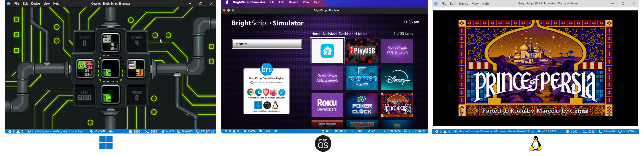Screen dimensions: 644x156
Task: Open File menu in the Quartet window
Action: 16,4
